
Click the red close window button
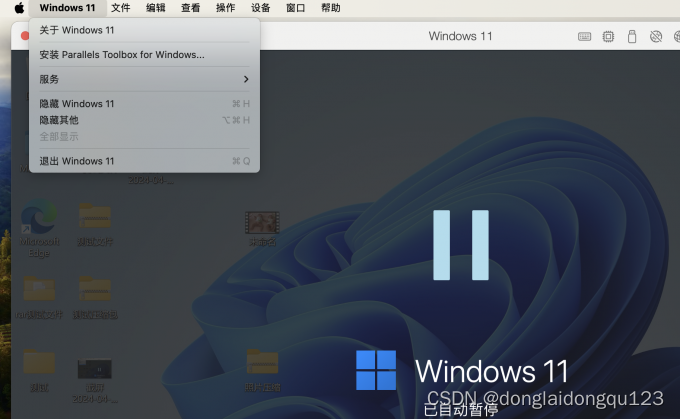25,36
